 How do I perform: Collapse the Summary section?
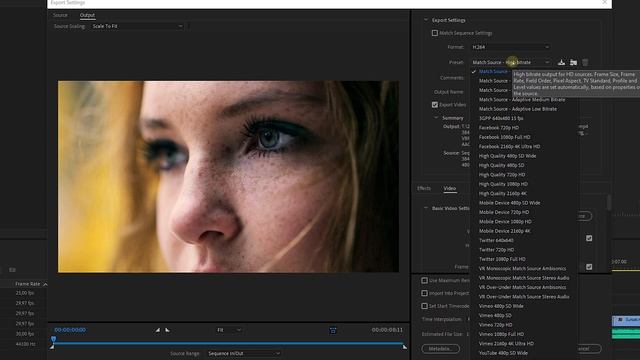[436, 118]
